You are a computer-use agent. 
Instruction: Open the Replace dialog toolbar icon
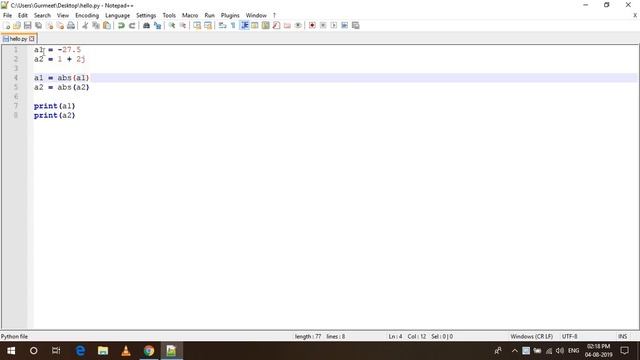tap(157, 25)
